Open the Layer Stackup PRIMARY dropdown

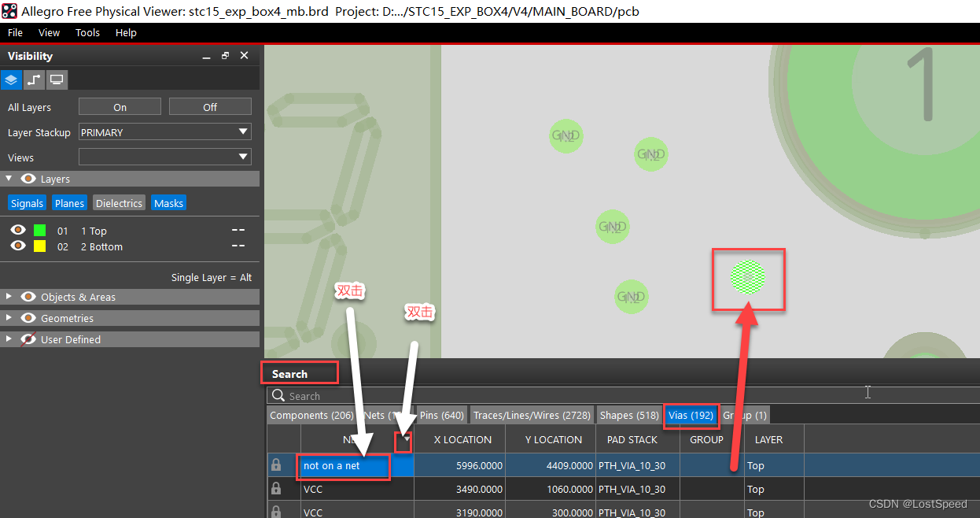165,132
